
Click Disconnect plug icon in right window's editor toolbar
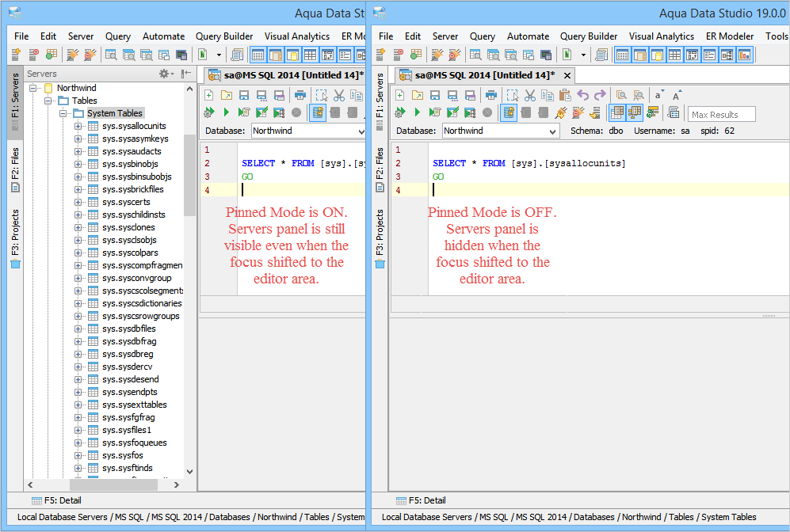pos(578,112)
